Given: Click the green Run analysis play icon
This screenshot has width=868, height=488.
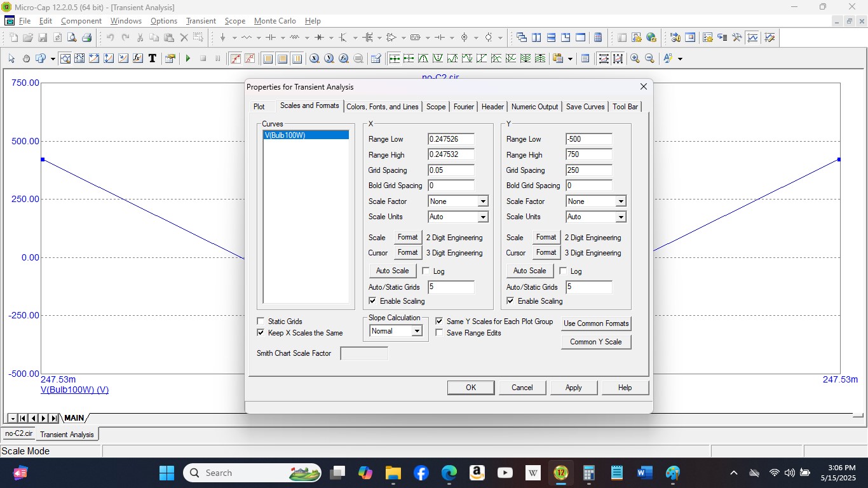Looking at the screenshot, I should (188, 58).
